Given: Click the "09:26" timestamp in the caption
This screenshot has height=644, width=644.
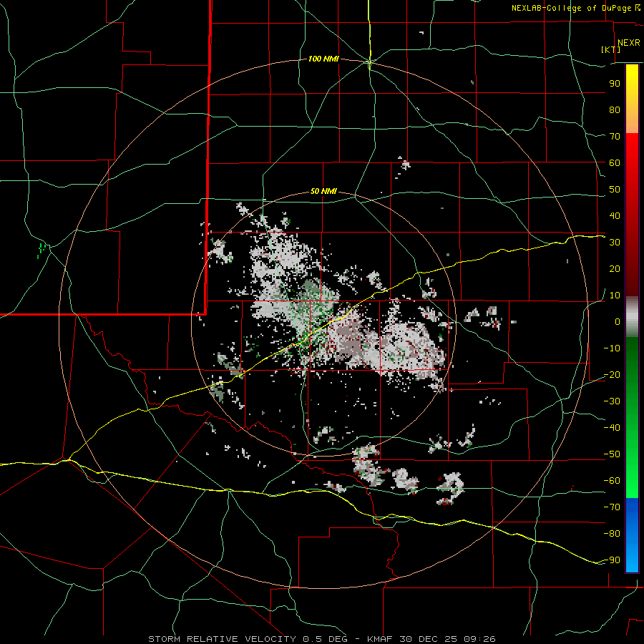Looking at the screenshot, I should (x=481, y=639).
